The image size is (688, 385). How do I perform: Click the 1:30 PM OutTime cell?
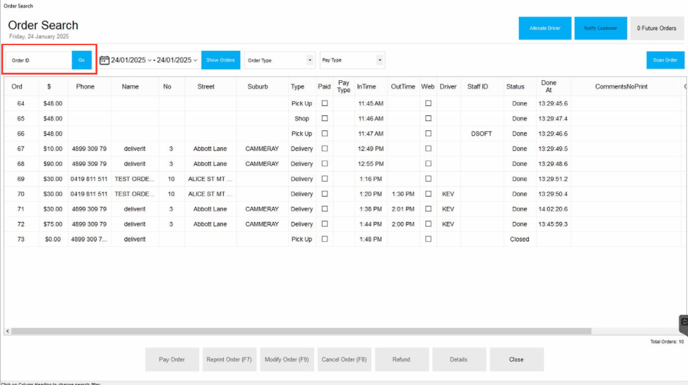tap(403, 194)
